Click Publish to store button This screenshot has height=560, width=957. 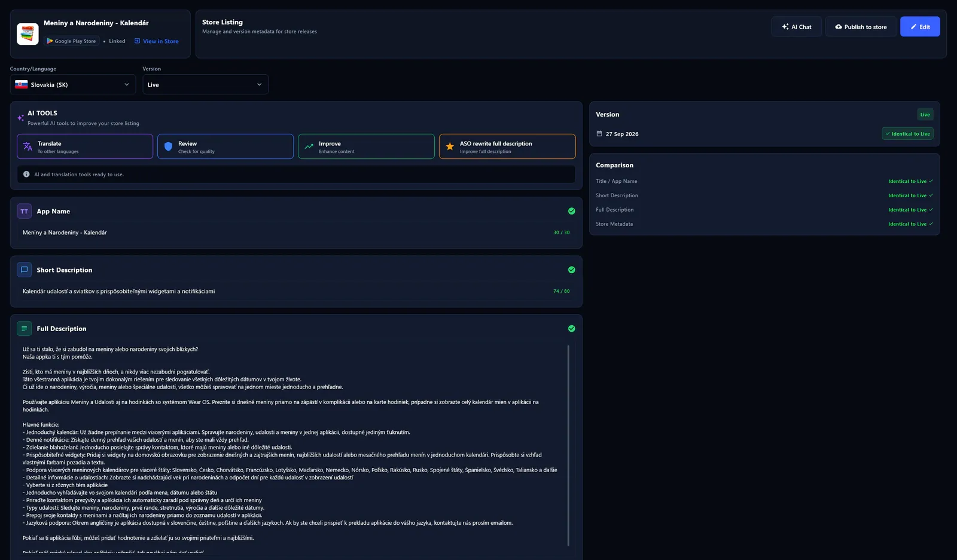click(861, 27)
